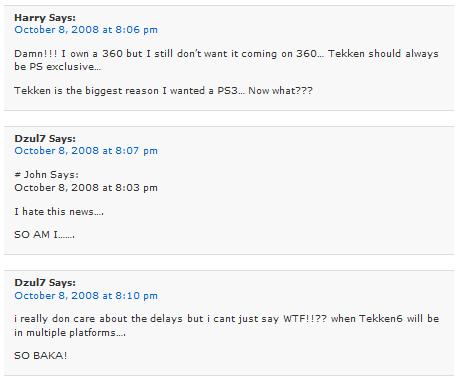Click the quoted 'October 8, 2008 at 8:03 pm' text
The image size is (461, 381).
86,188
